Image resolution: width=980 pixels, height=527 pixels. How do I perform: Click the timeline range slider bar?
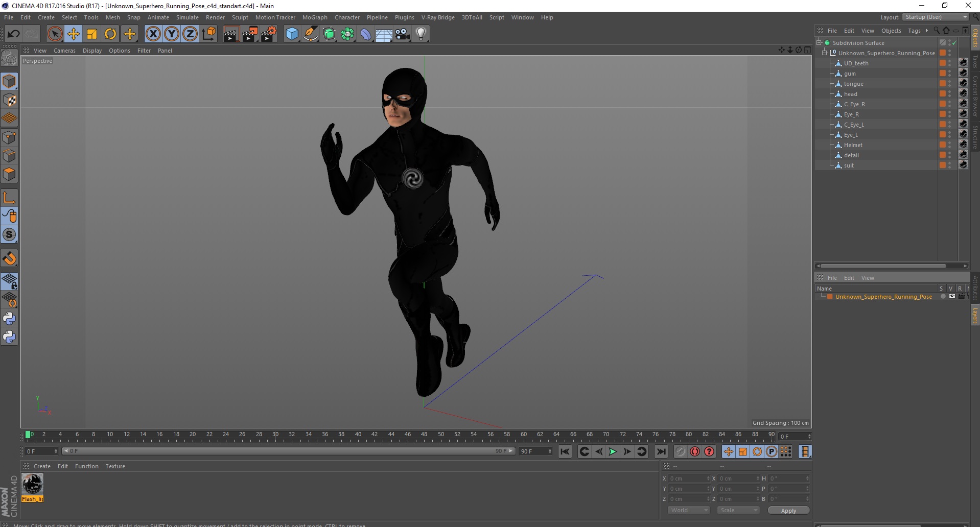[x=289, y=451]
